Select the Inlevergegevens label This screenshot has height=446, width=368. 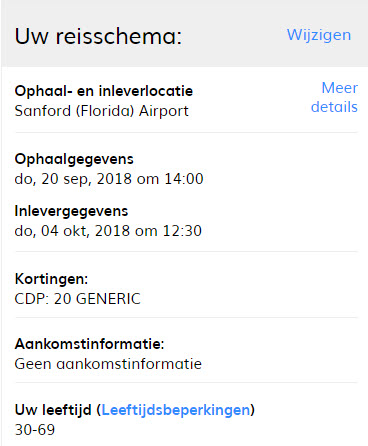[x=71, y=211]
